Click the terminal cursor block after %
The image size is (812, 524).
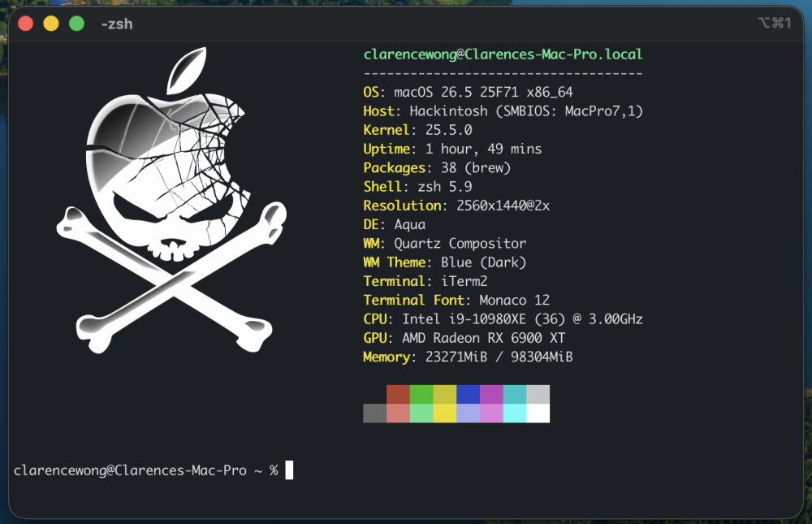tap(290, 470)
